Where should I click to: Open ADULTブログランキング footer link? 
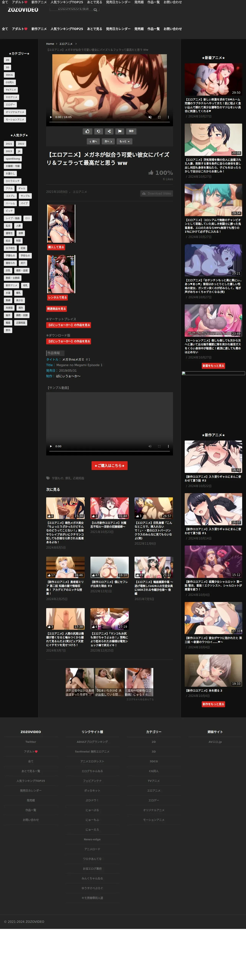(x=92, y=742)
